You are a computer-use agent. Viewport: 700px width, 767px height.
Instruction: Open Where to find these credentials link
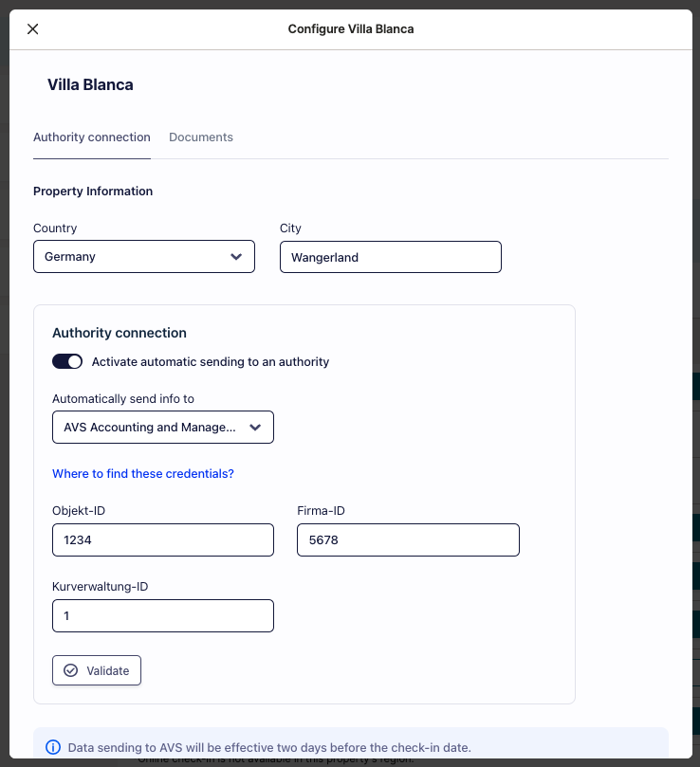coord(143,474)
